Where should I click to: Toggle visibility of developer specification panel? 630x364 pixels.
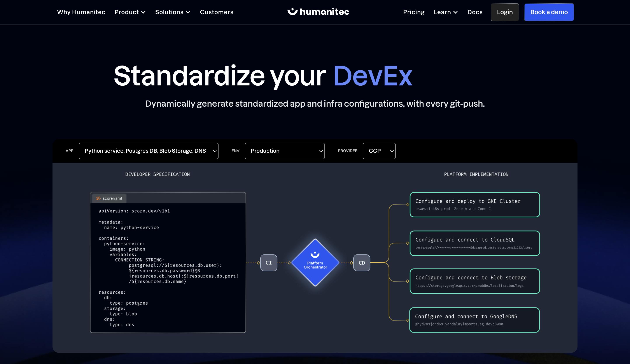[157, 174]
